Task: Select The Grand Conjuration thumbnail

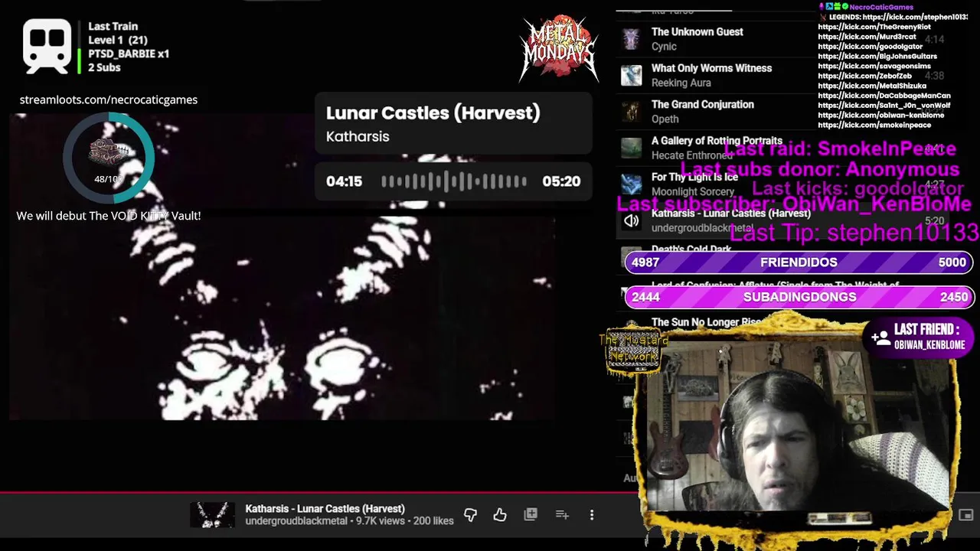Action: click(632, 112)
